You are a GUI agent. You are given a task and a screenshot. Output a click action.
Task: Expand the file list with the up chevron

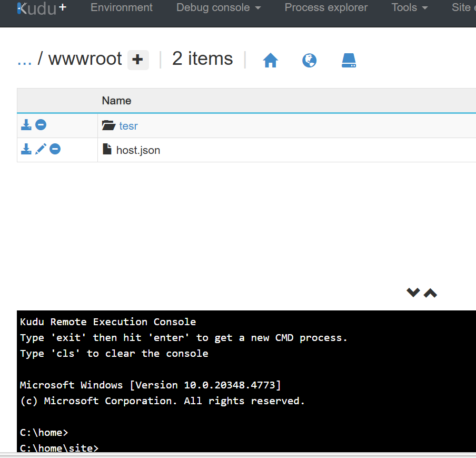point(430,293)
